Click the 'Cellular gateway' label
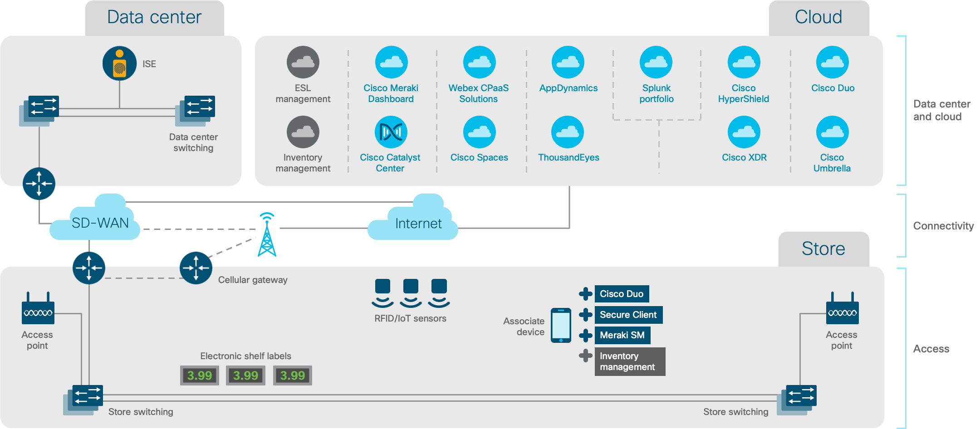 [x=253, y=280]
